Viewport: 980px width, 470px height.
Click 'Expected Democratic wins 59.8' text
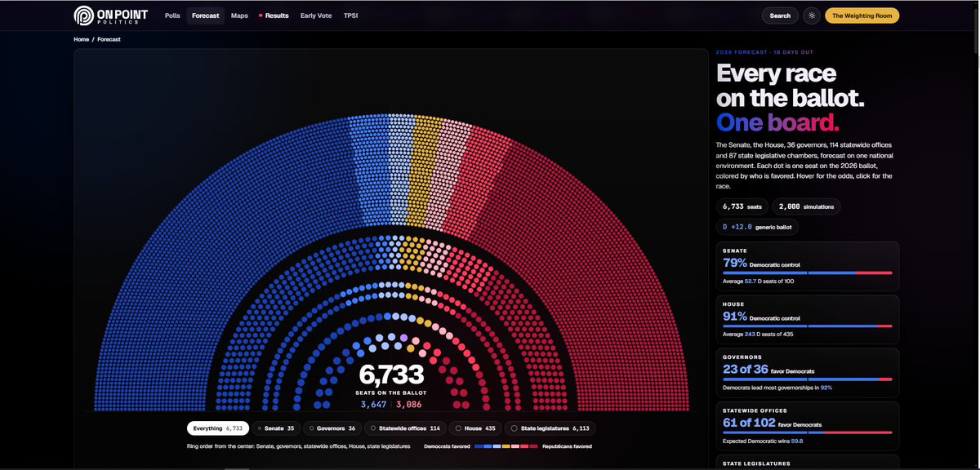click(x=763, y=441)
